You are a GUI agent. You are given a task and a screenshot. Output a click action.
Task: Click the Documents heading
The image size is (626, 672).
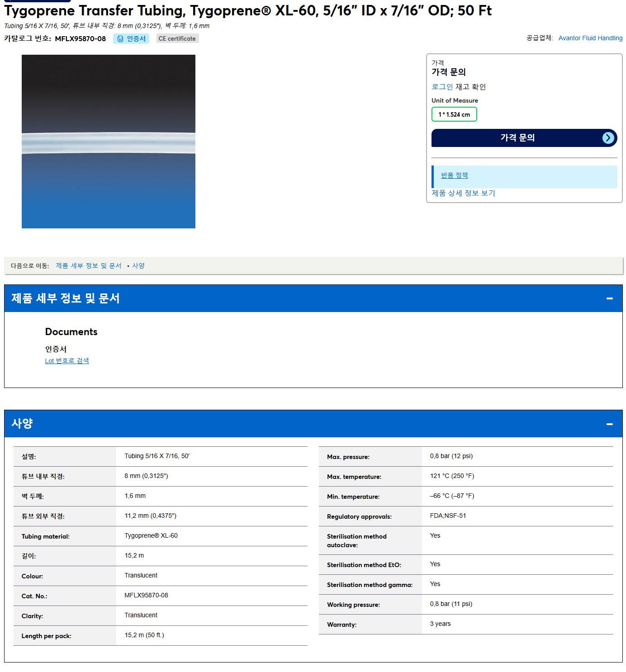tap(71, 332)
